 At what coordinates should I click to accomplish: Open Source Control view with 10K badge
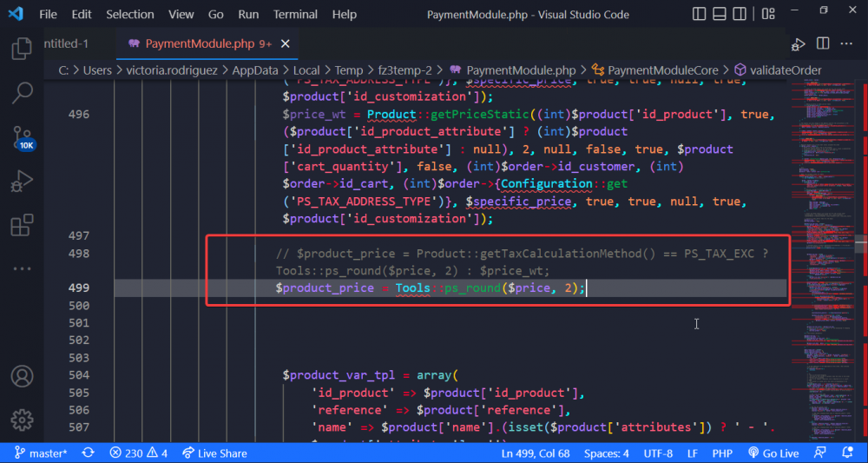[23, 138]
